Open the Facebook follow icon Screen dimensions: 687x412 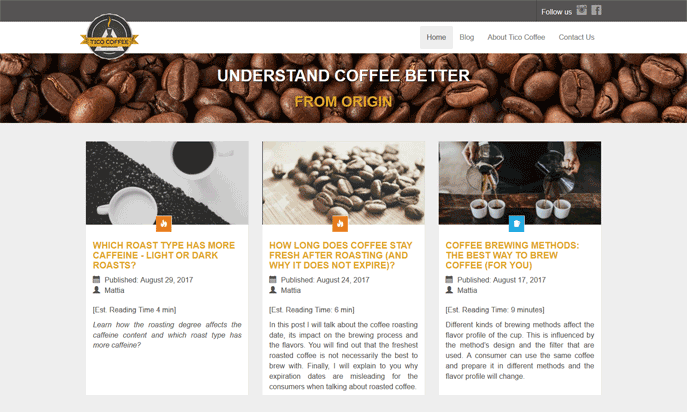[596, 10]
